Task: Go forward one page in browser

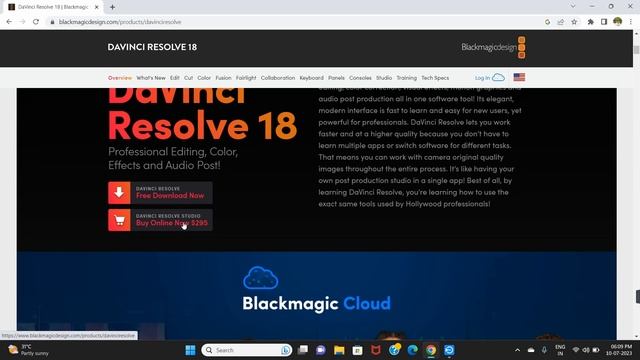Action: (22, 22)
